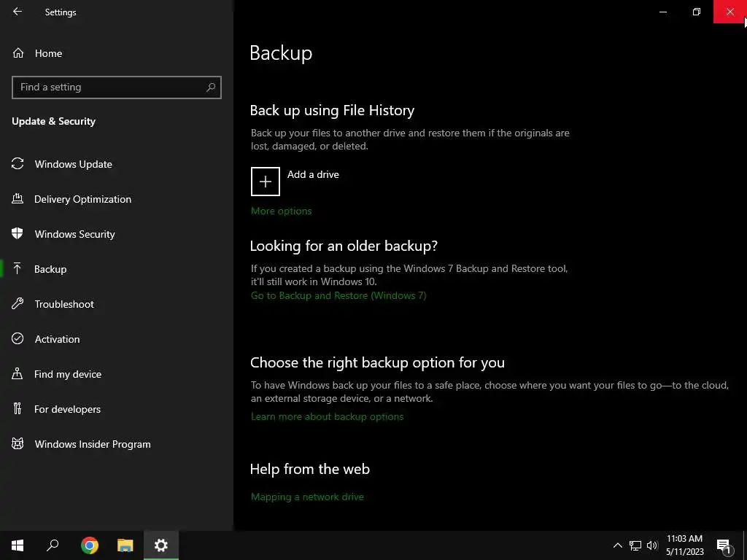Open File Explorer from taskbar

point(125,545)
